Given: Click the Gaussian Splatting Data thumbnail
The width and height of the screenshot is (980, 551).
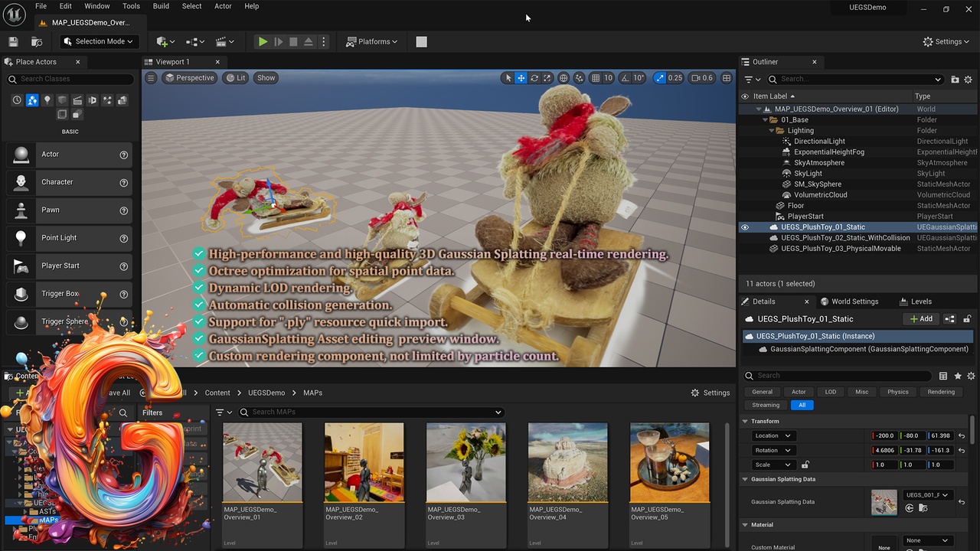Looking at the screenshot, I should pyautogui.click(x=884, y=502).
